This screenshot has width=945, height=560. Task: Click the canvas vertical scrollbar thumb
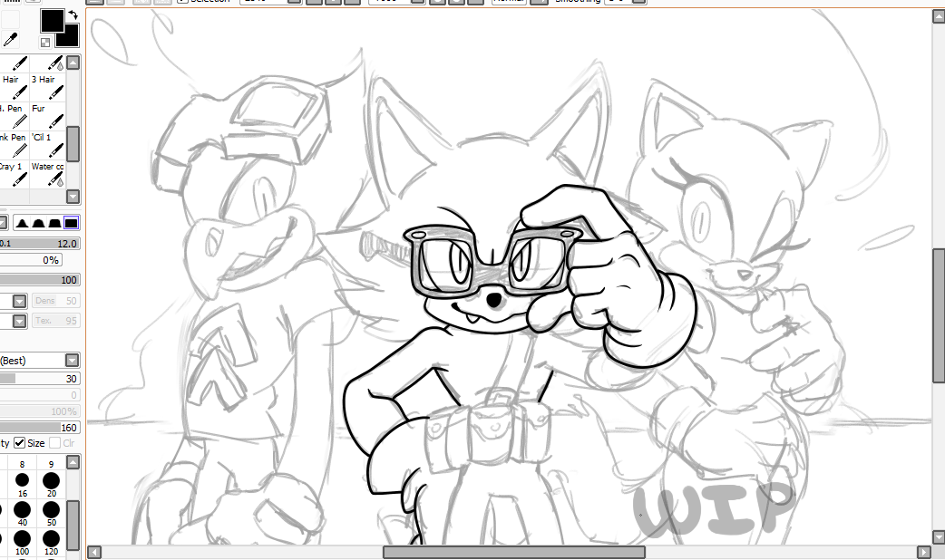click(x=939, y=315)
